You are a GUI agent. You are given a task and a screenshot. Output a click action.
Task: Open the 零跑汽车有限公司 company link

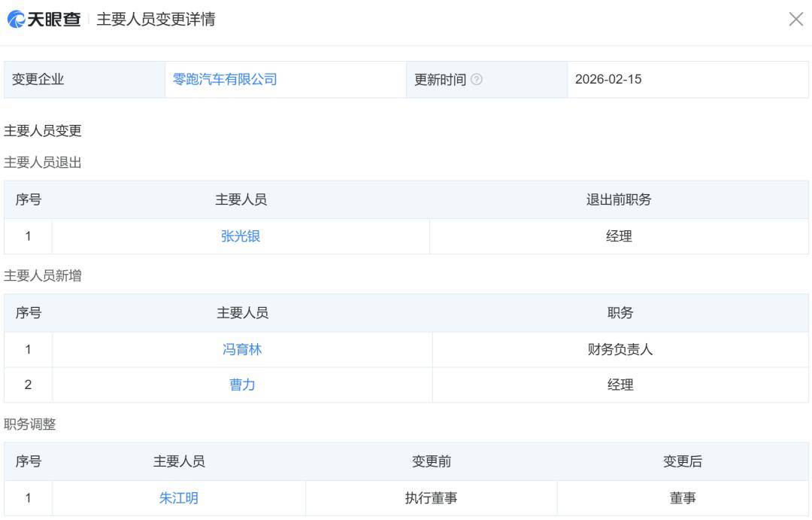pos(225,79)
